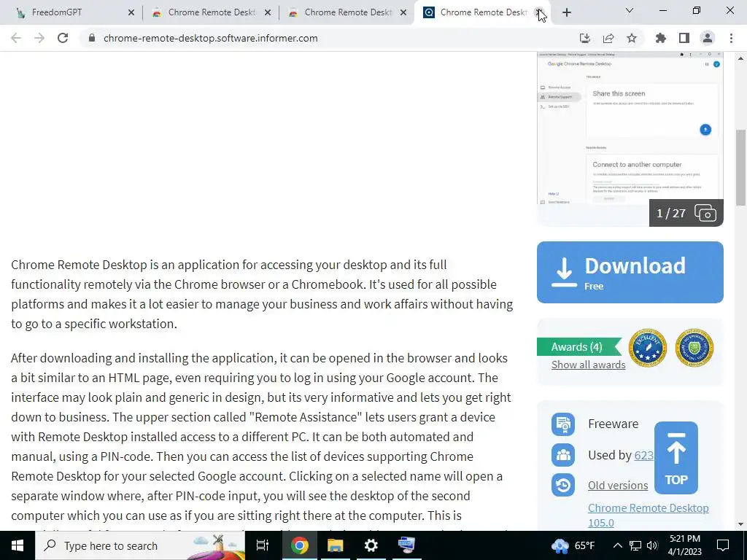Close the third Chrome Remote Desktop tab
This screenshot has height=560, width=747.
pyautogui.click(x=403, y=12)
